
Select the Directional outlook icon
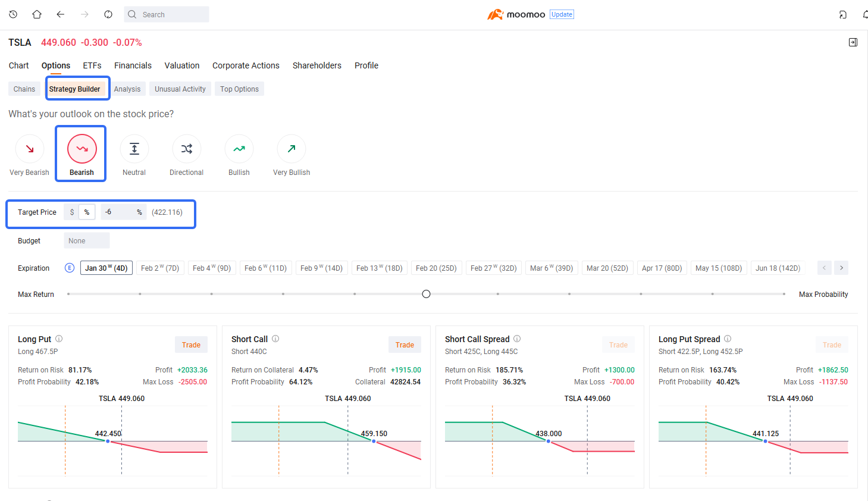[187, 149]
